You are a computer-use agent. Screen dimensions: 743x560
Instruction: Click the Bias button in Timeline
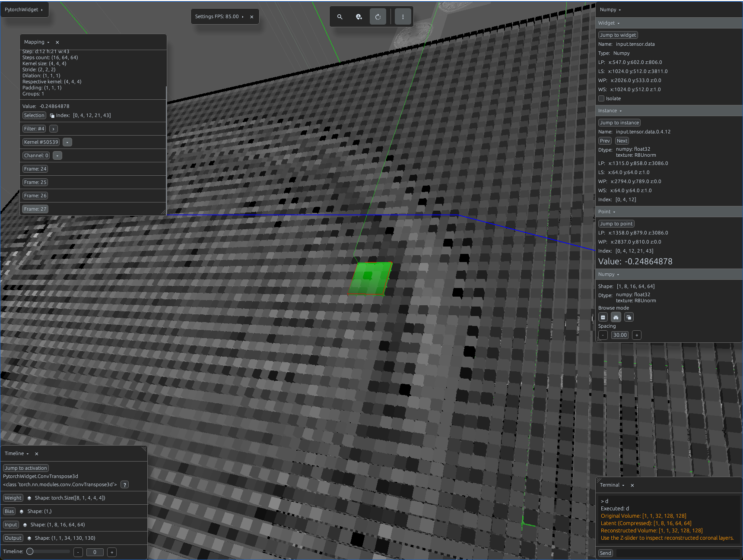[9, 512]
